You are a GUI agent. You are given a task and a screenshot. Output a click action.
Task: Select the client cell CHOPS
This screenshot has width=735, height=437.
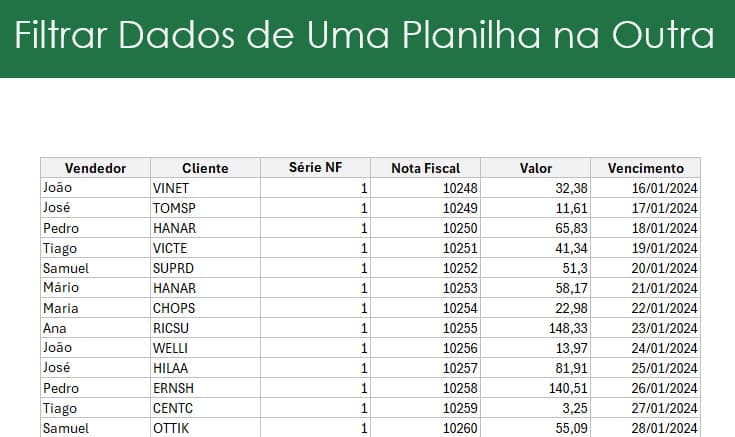point(205,308)
